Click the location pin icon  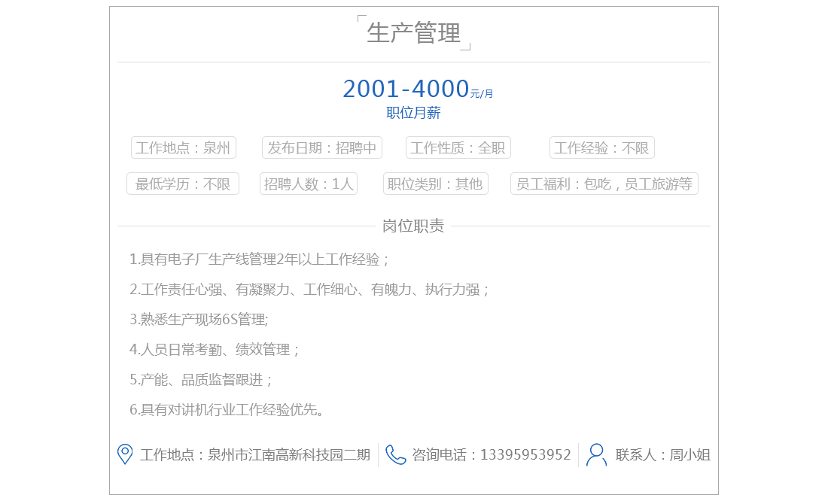[x=125, y=454]
